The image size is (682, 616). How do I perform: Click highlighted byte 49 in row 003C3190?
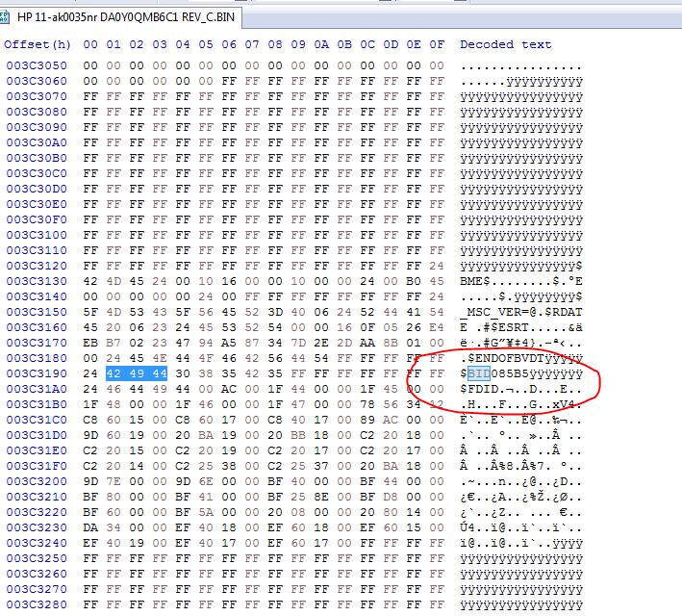(x=137, y=373)
